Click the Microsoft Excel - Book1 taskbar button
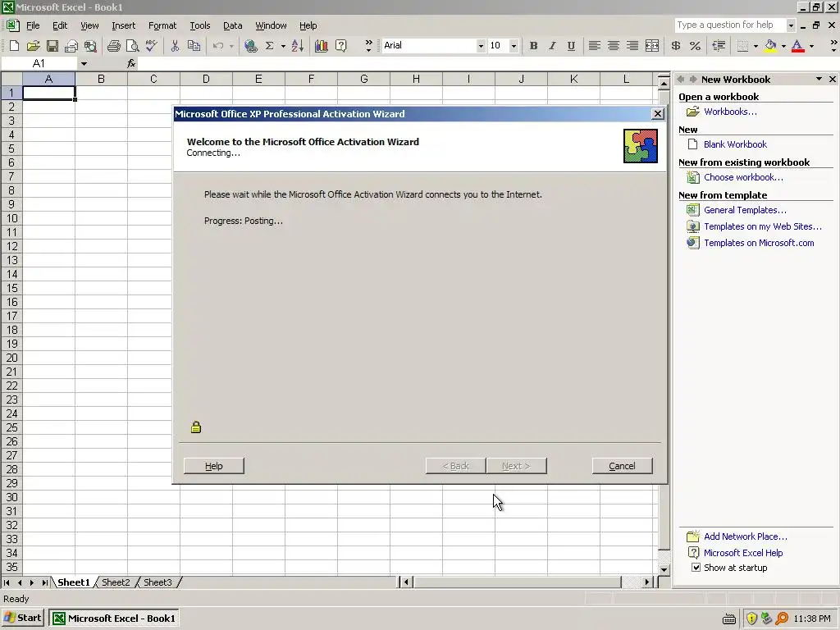The width and height of the screenshot is (840, 630). tap(113, 619)
